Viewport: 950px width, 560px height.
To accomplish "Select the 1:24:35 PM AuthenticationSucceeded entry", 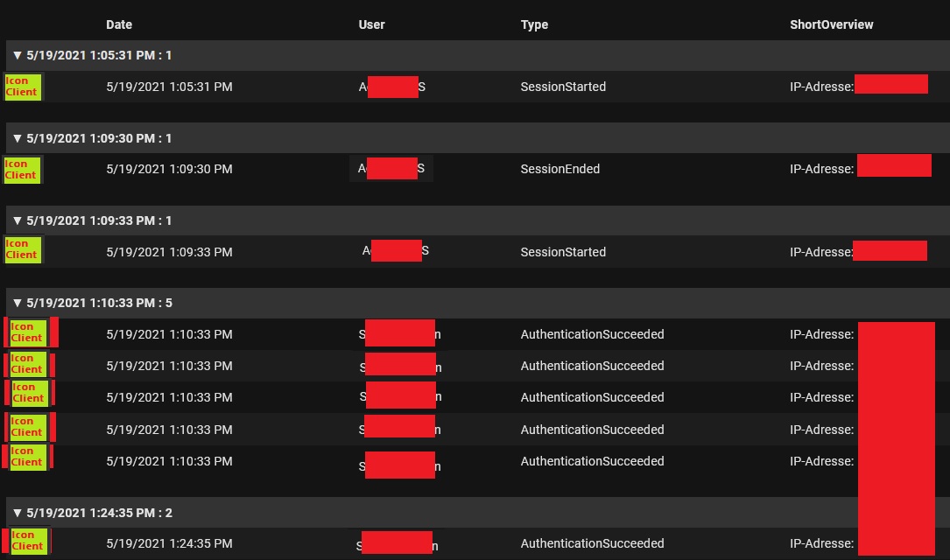I will (x=475, y=543).
